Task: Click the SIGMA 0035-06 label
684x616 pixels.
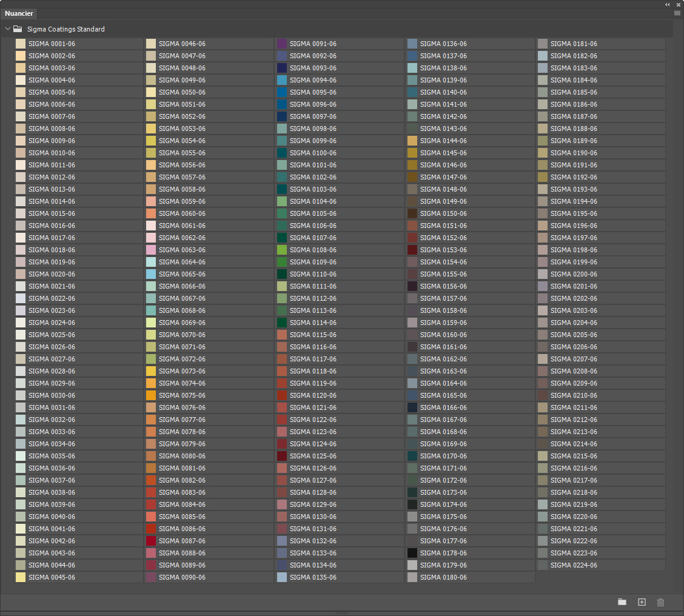Action: pyautogui.click(x=52, y=456)
